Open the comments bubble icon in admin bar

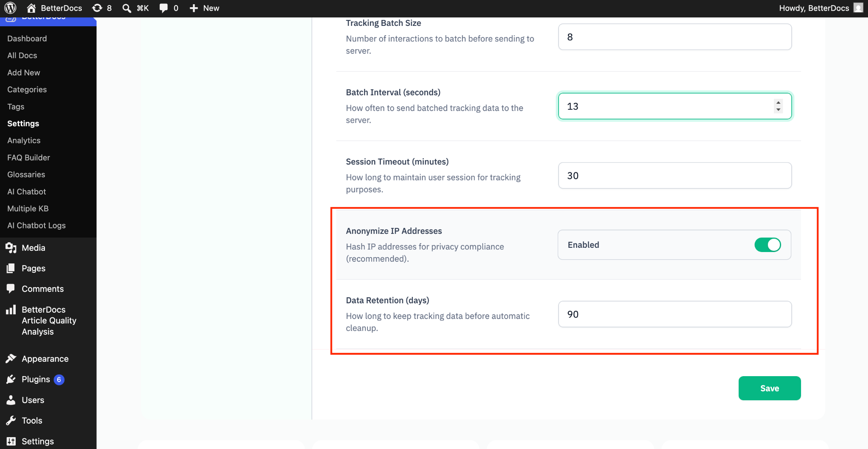pos(164,8)
